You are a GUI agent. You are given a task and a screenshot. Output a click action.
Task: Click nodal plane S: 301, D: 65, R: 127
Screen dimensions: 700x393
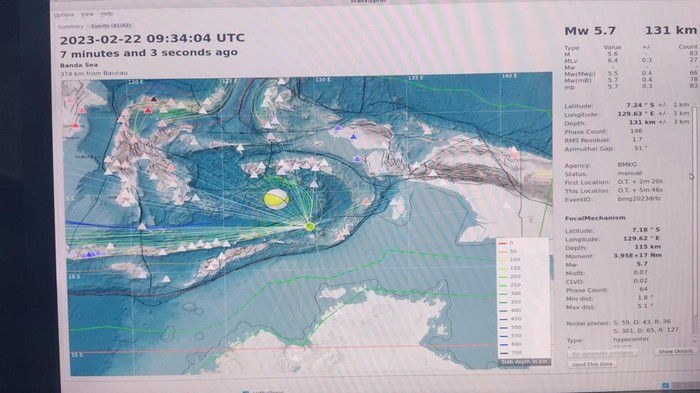[646, 330]
